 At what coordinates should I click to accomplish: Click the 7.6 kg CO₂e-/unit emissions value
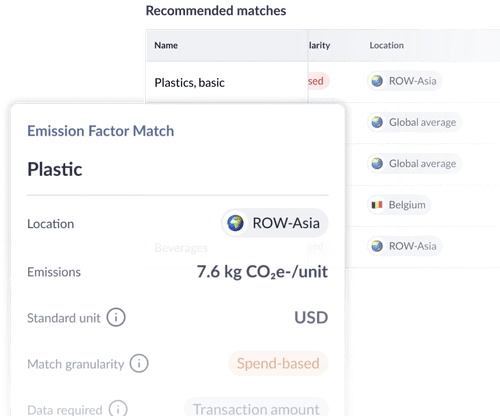[262, 272]
